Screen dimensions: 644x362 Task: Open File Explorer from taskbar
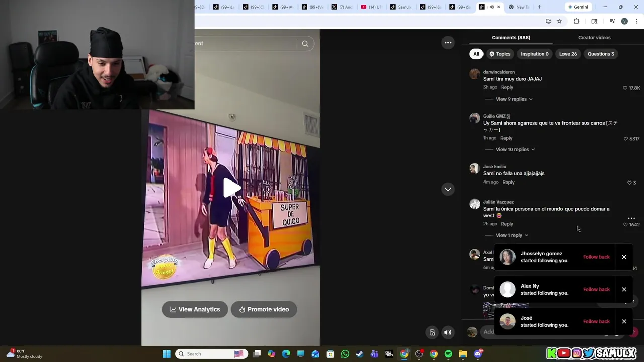tap(463, 354)
